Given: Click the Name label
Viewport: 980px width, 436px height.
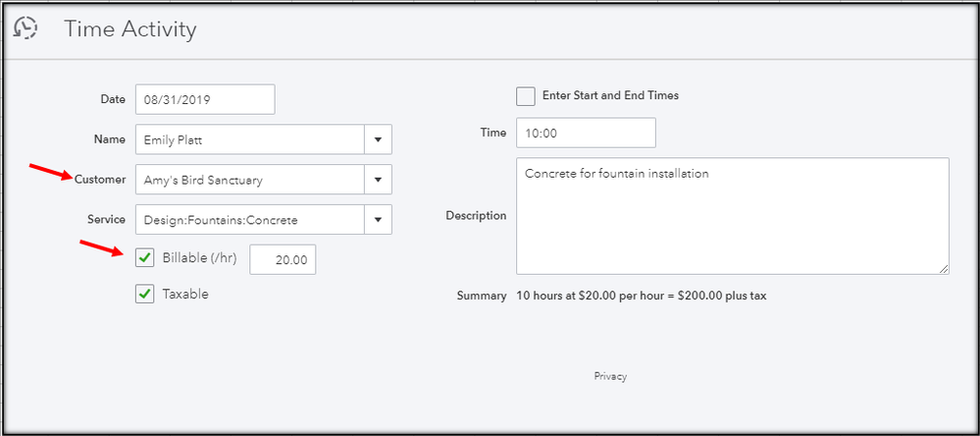Looking at the screenshot, I should click(x=110, y=139).
